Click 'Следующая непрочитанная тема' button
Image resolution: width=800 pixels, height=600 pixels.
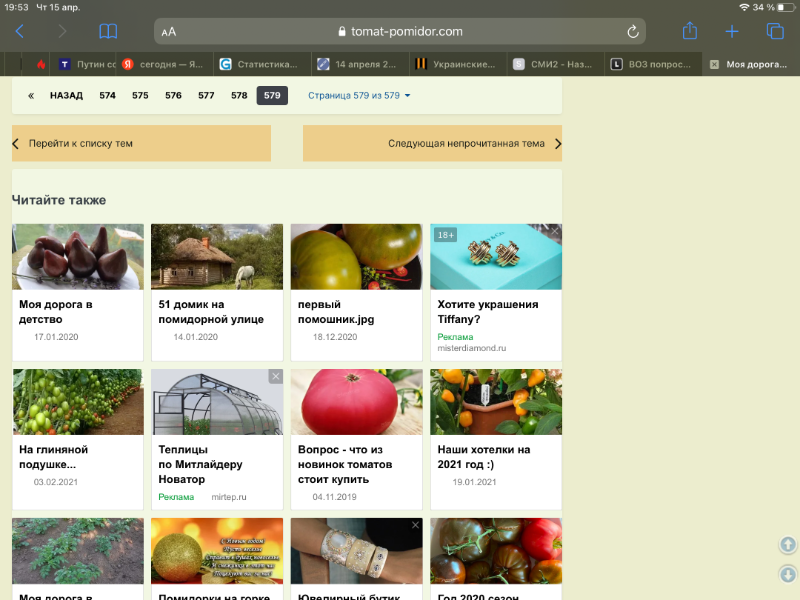[x=432, y=143]
